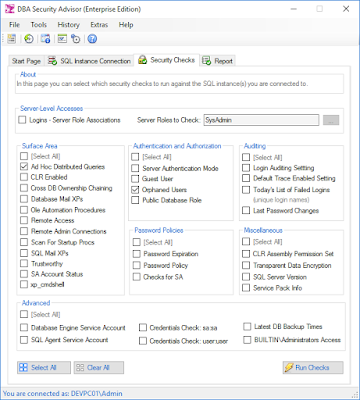Click the Clear All button
Viewport: 360px width, 400px height.
pyautogui.click(x=99, y=367)
